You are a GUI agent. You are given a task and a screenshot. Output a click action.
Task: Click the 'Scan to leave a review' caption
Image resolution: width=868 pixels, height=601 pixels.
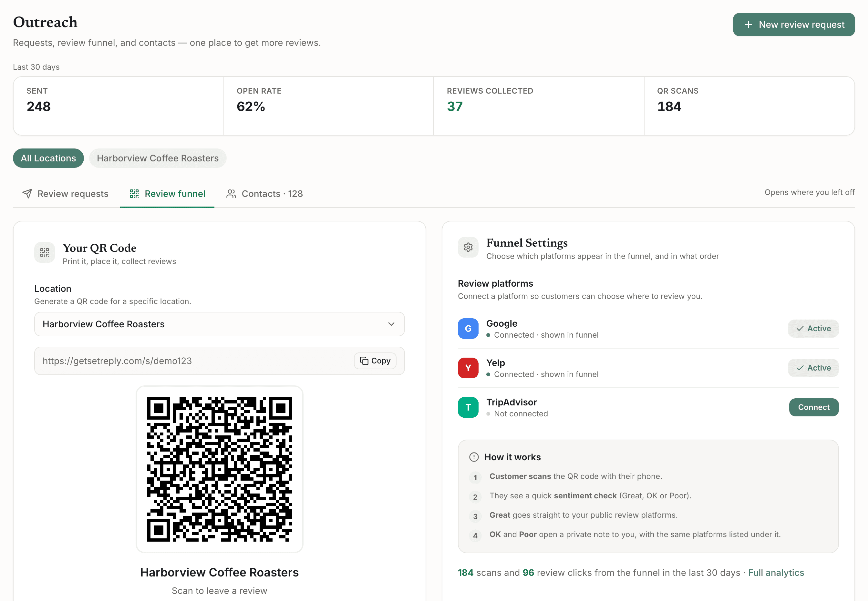click(x=219, y=590)
